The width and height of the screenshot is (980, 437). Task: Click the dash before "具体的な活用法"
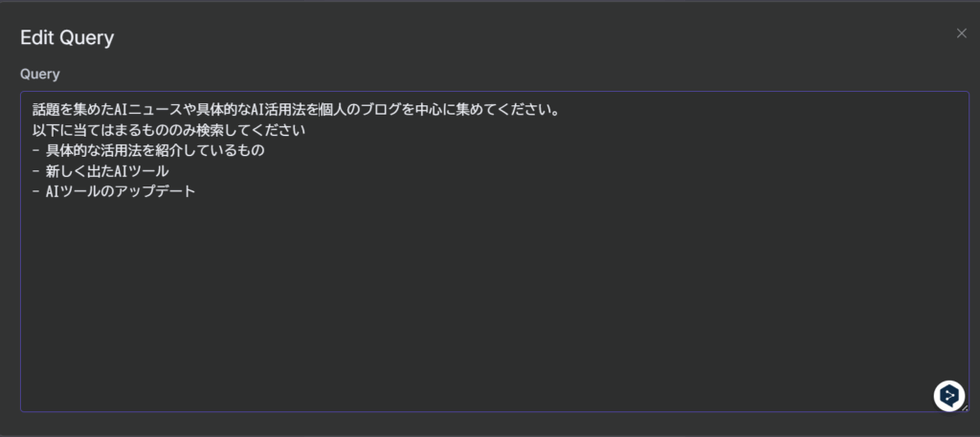click(35, 150)
